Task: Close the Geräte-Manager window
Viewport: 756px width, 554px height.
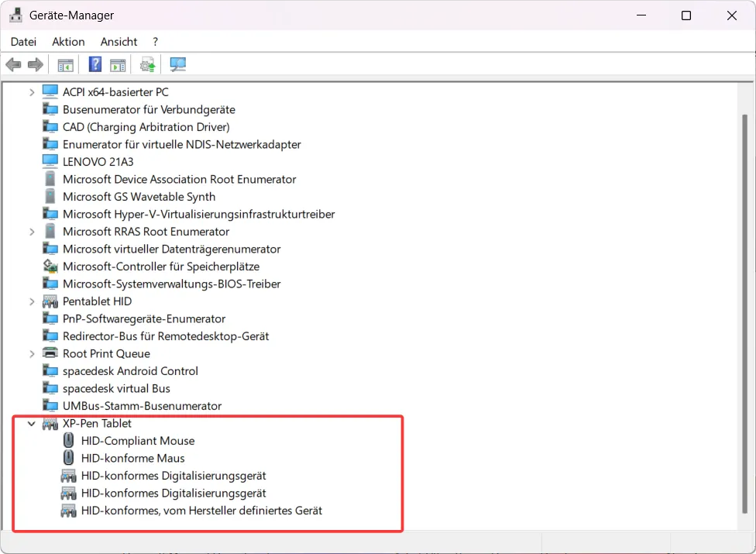Action: (x=731, y=15)
